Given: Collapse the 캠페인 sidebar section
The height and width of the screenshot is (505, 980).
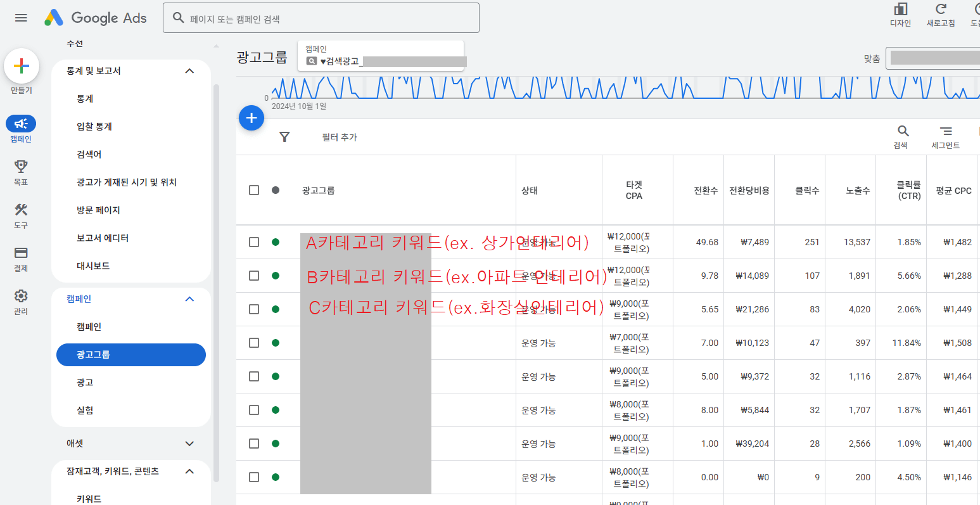Looking at the screenshot, I should (x=189, y=299).
